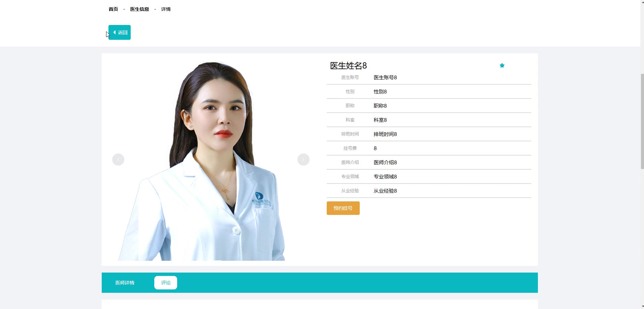
Task: Switch to the 医师详情 tab
Action: pyautogui.click(x=125, y=283)
